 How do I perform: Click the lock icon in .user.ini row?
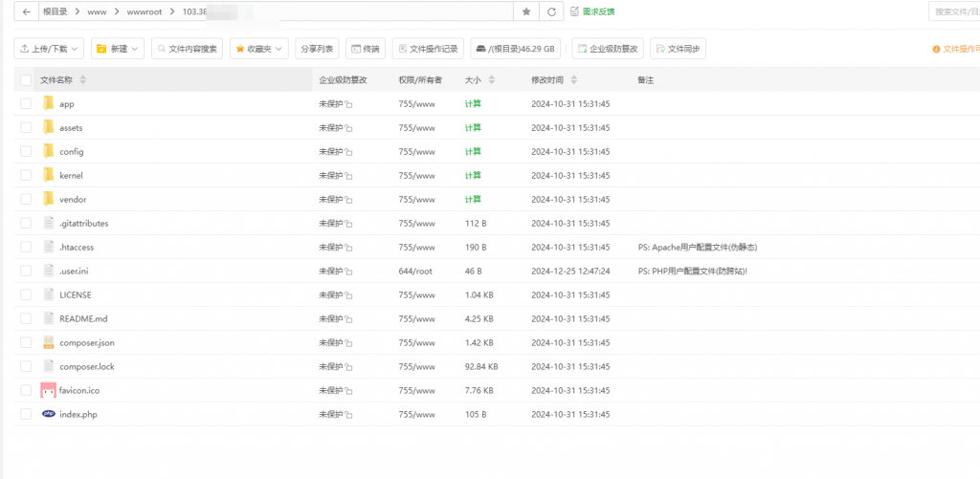point(348,271)
